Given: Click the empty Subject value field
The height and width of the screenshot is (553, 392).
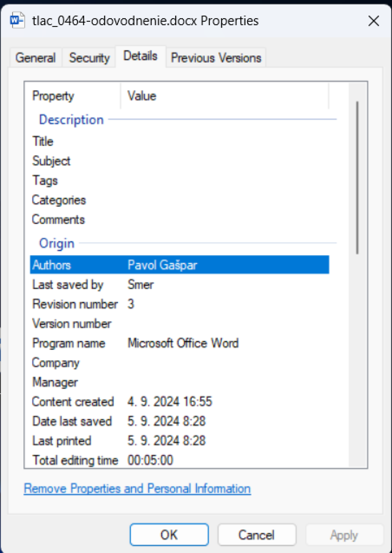Looking at the screenshot, I should click(x=225, y=161).
